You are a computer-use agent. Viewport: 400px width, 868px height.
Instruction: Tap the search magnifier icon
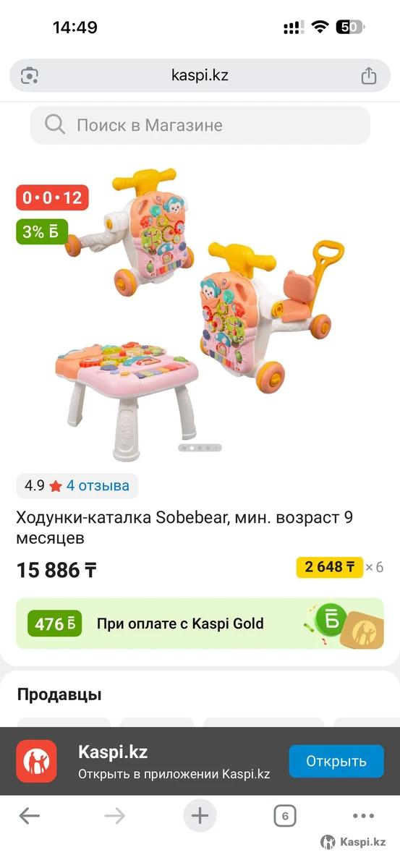[54, 124]
